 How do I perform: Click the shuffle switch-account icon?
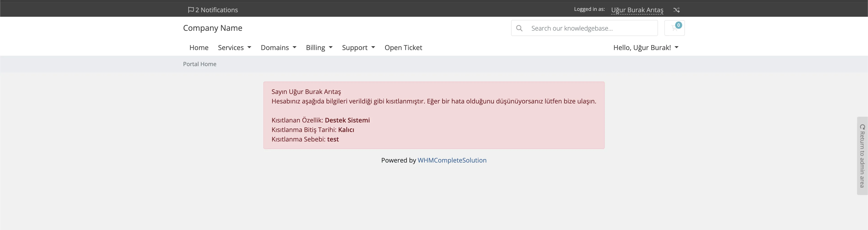tap(676, 10)
